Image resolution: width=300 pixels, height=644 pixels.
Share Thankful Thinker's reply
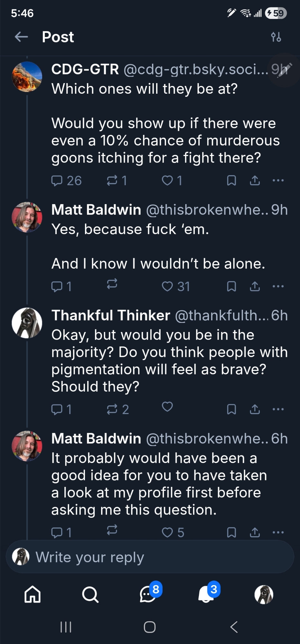click(x=255, y=409)
